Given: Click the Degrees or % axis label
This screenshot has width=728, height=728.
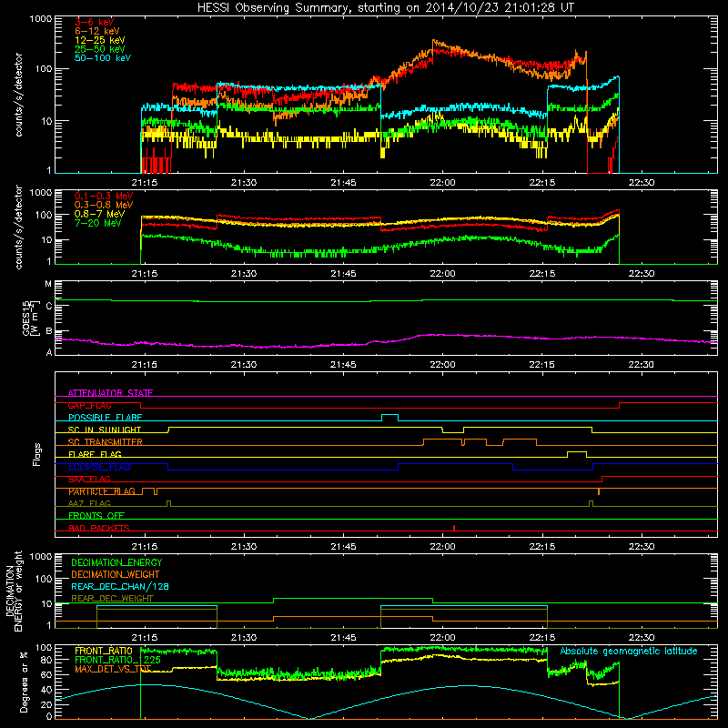Looking at the screenshot, I should pyautogui.click(x=24, y=682).
